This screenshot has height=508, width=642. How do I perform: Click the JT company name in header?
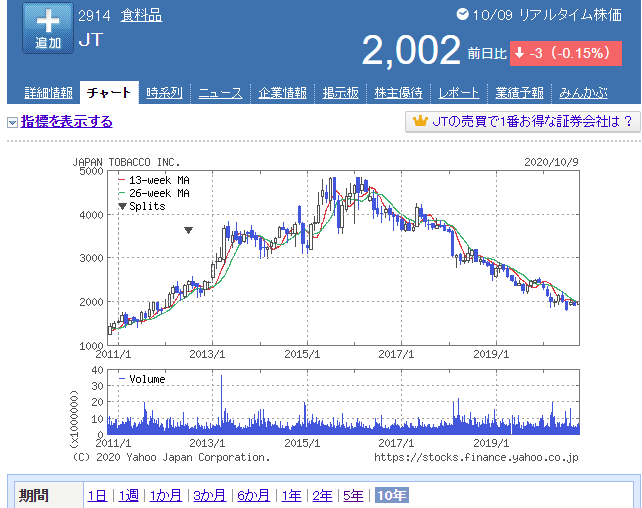pos(90,40)
